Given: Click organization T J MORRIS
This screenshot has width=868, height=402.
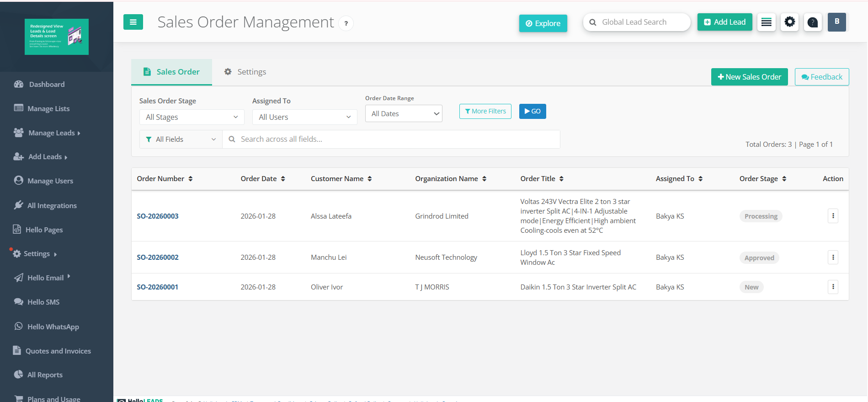Looking at the screenshot, I should [x=432, y=287].
